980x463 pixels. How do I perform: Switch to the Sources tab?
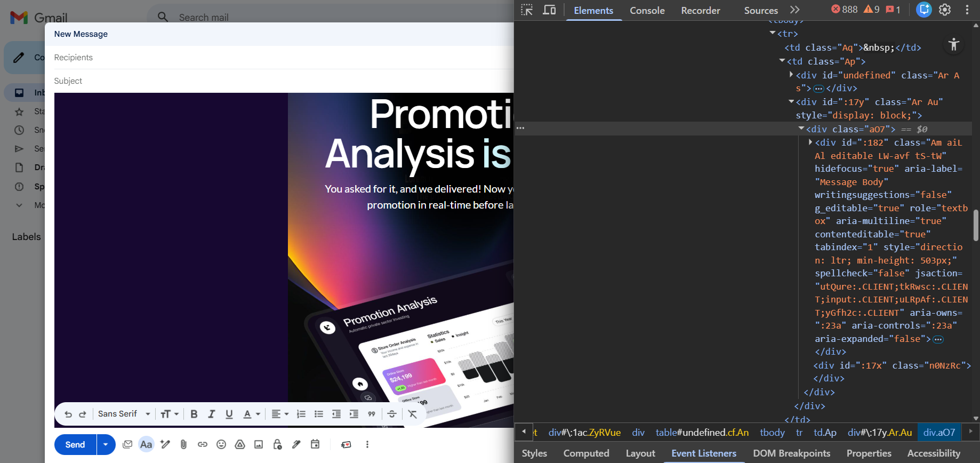pos(761,11)
